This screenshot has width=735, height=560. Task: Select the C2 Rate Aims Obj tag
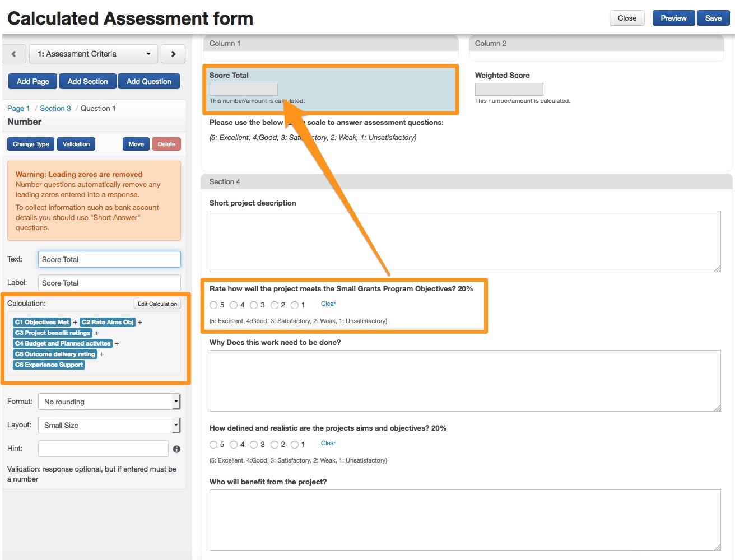coord(108,322)
